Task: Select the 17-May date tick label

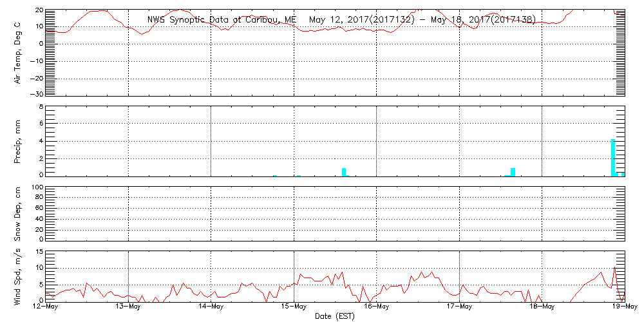Action: coord(459,307)
